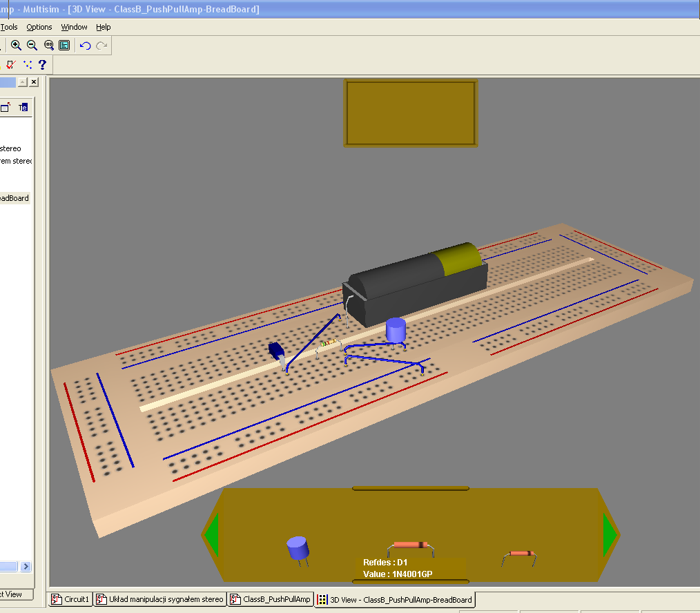
Task: Run the electrical rules check icon
Action: coord(10,64)
